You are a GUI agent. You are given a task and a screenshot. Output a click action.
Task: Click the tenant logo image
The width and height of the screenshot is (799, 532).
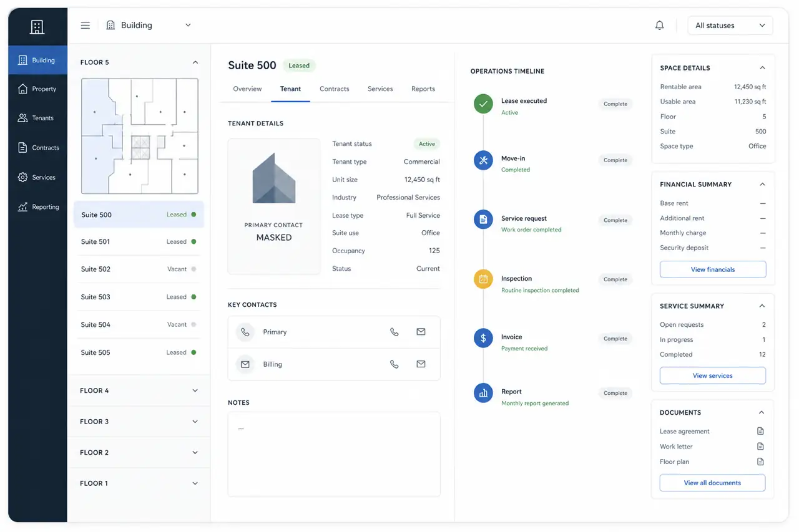(x=274, y=178)
